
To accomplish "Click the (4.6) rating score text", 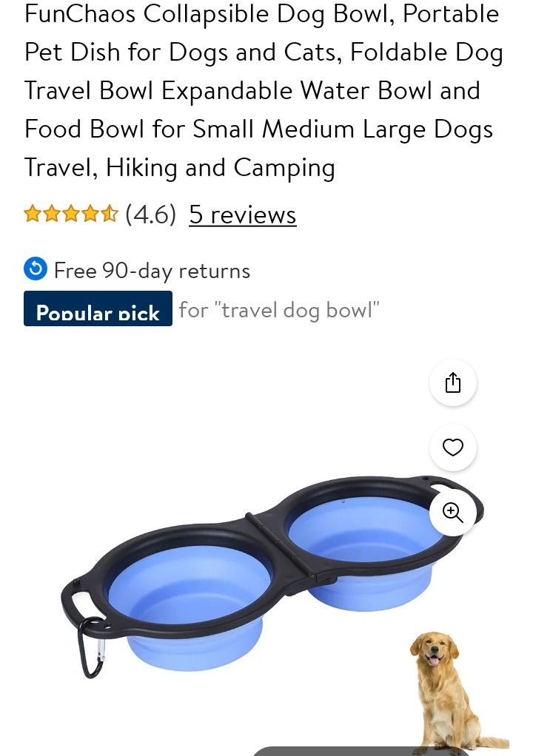I will click(x=150, y=214).
